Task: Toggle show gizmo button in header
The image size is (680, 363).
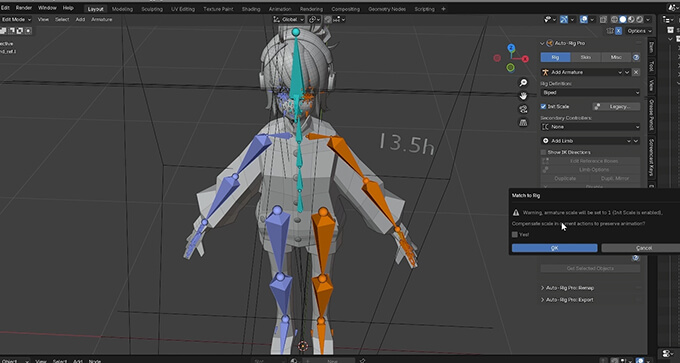Action: click(x=564, y=20)
